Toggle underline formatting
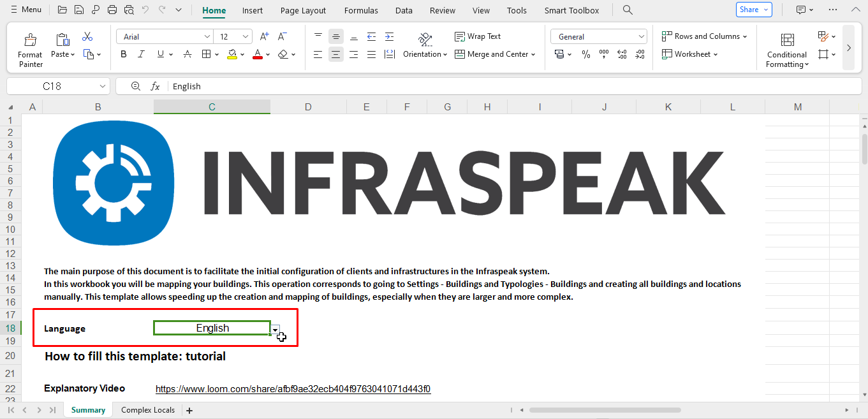Viewport: 868px width, 419px height. [160, 54]
